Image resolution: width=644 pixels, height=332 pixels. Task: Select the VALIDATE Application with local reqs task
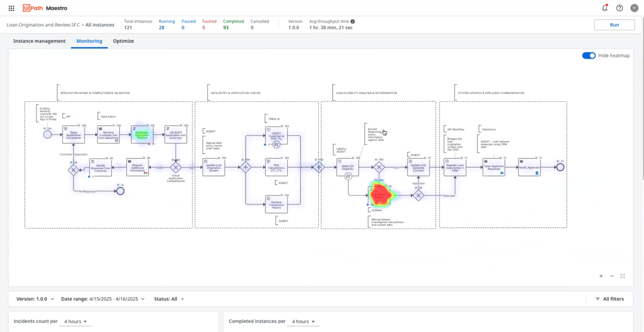[176, 134]
